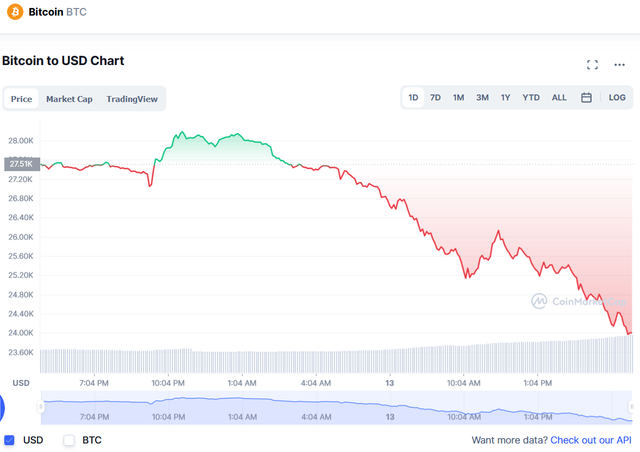Viewport: 640px width, 452px height.
Task: Show ALL time price history
Action: 559,98
